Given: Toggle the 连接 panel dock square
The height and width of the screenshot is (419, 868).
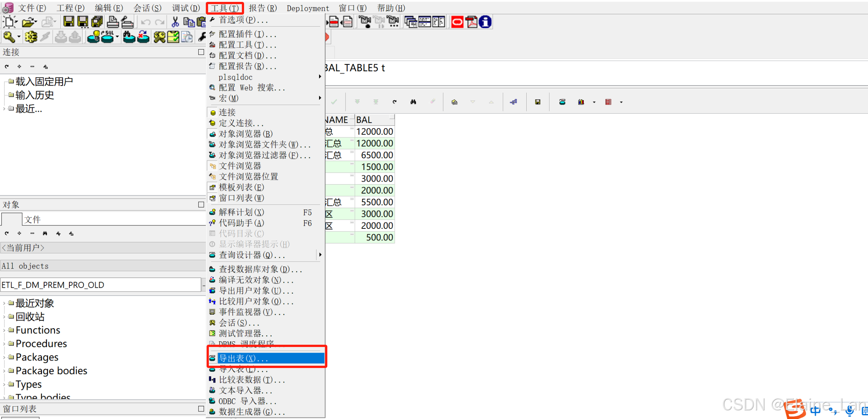Looking at the screenshot, I should pyautogui.click(x=201, y=52).
